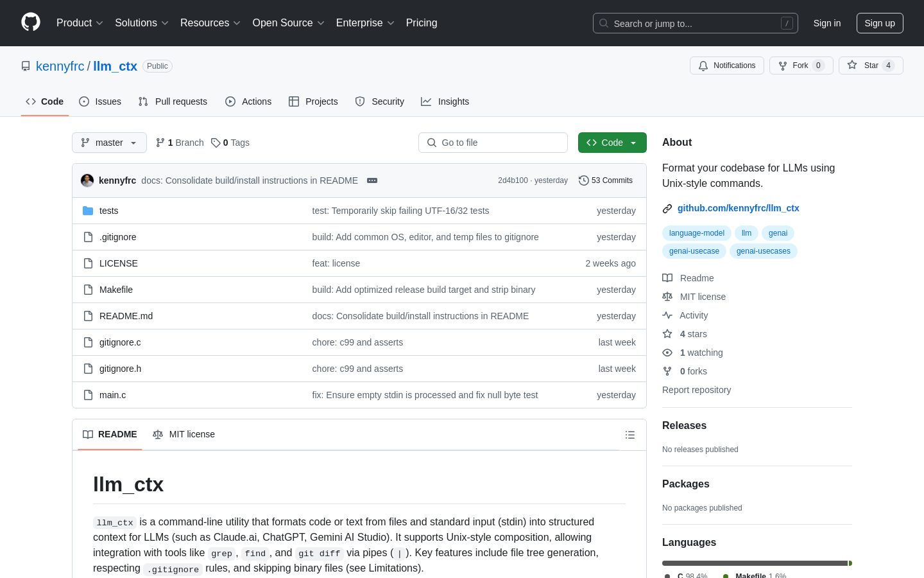Image resolution: width=924 pixels, height=578 pixels.
Task: Click the LICENSE file icon
Action: (88, 263)
